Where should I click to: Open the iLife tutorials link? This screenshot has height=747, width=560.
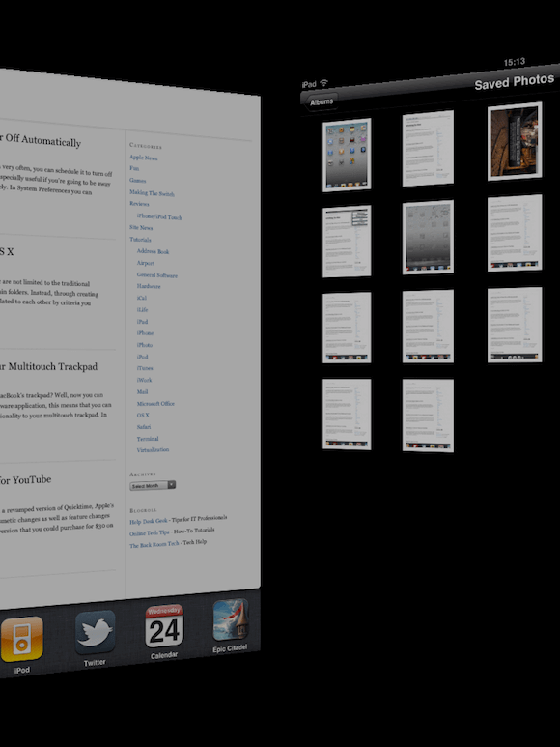[x=142, y=309]
